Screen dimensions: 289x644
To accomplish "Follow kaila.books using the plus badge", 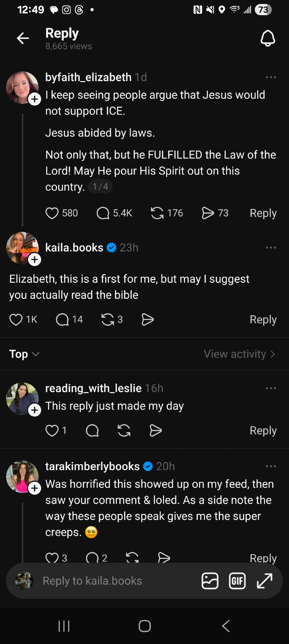I will pyautogui.click(x=35, y=260).
